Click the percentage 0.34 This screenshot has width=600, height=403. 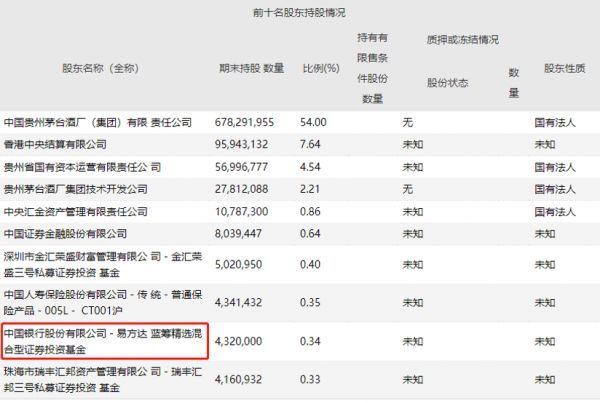[310, 341]
